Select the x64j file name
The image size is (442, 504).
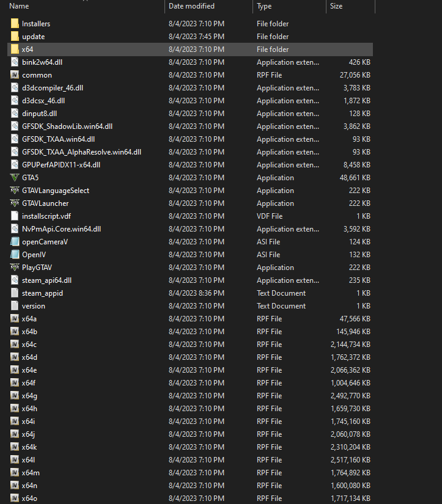(28, 434)
